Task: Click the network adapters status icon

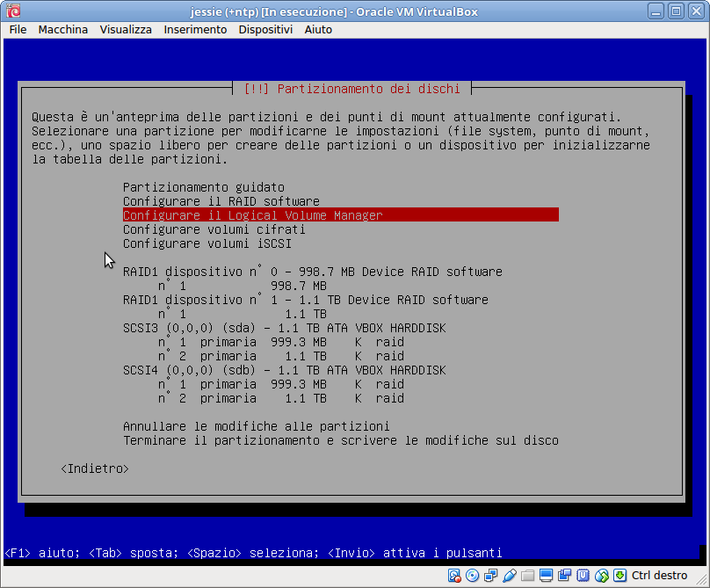Action: click(x=491, y=576)
